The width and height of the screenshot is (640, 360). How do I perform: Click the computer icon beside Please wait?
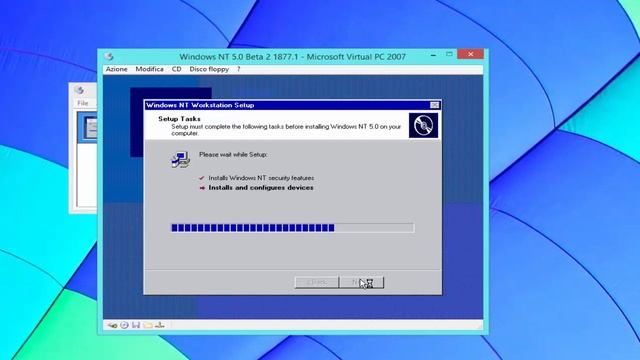(180, 160)
